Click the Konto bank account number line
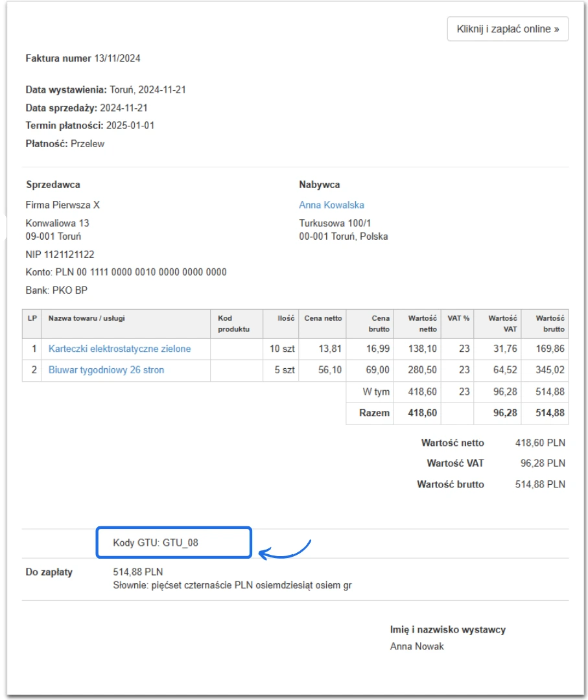This screenshot has height=700, width=588. [126, 272]
